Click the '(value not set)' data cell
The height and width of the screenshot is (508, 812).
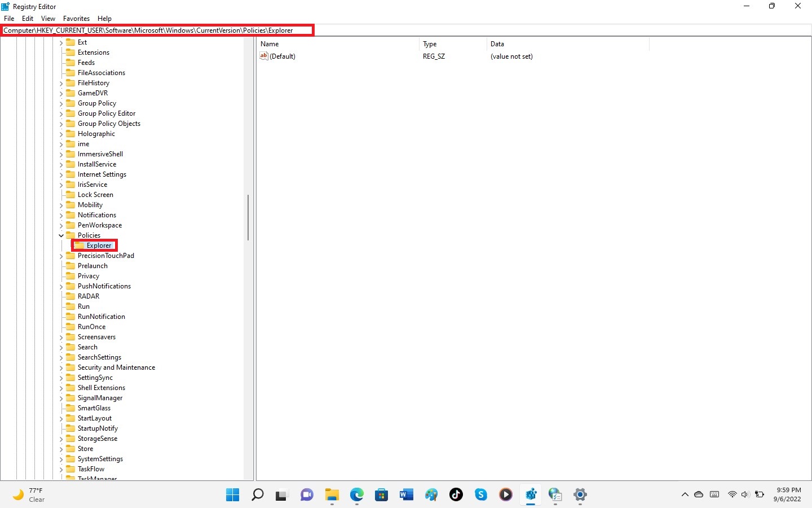[x=511, y=56]
